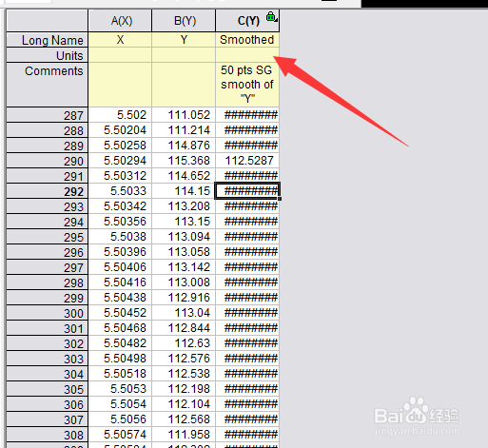488x448 pixels.
Task: Select the Long Name cell containing Y
Action: click(x=184, y=40)
